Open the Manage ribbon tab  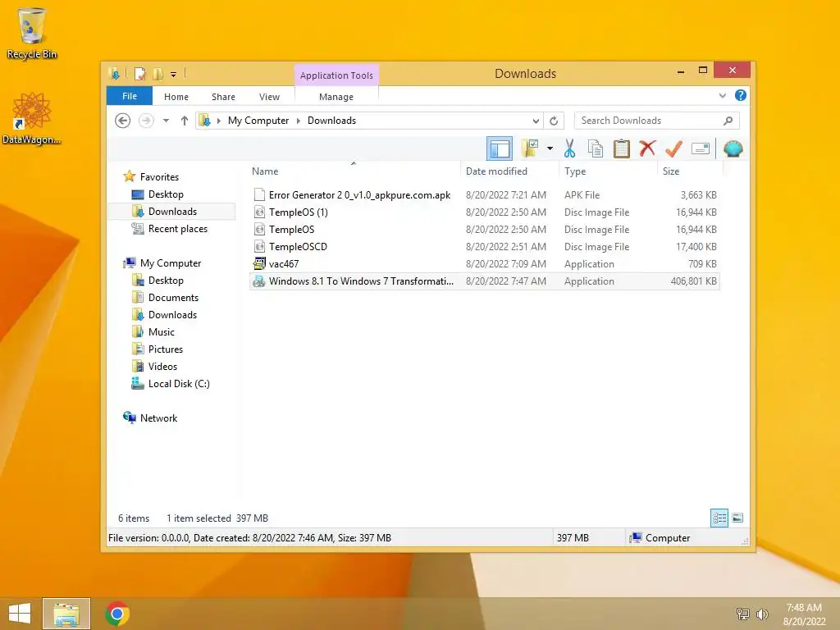coord(336,97)
